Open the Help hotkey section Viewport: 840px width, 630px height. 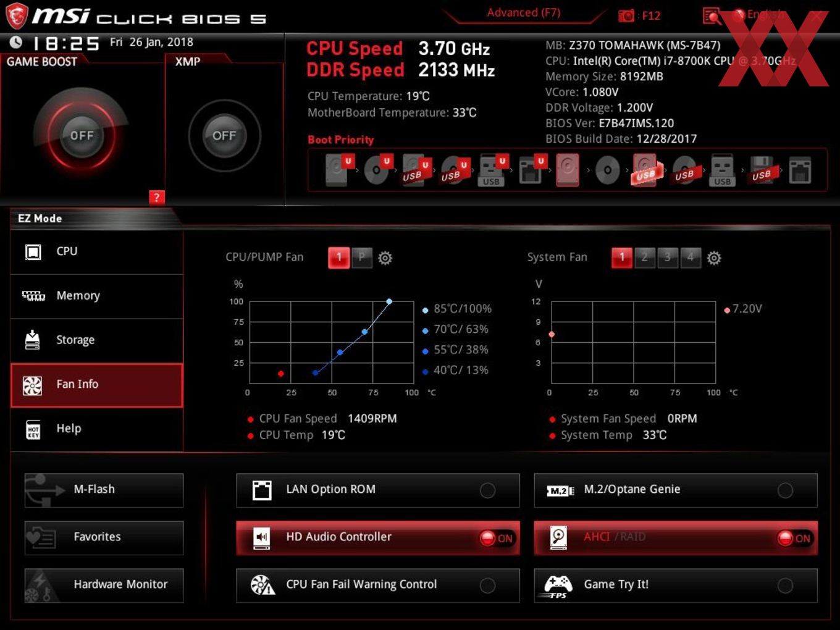[97, 429]
